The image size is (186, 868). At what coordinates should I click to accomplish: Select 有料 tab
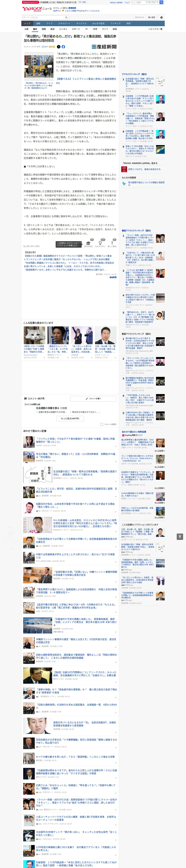point(128,24)
